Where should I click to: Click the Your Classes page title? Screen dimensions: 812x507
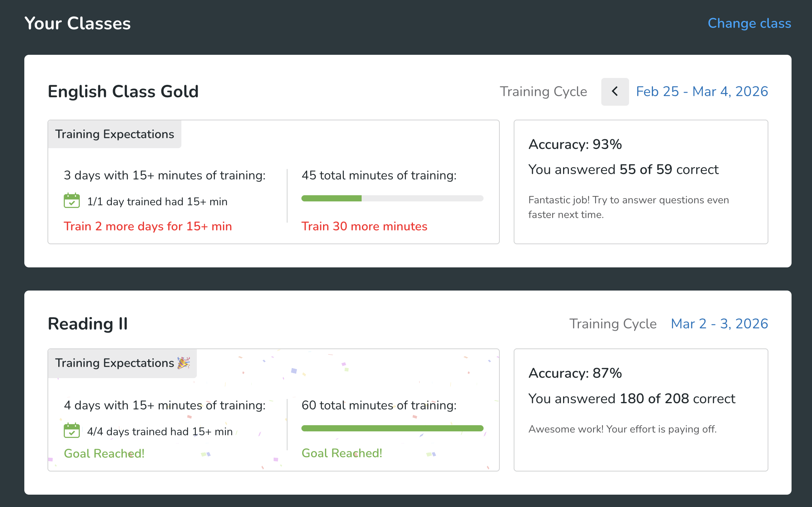coord(78,23)
